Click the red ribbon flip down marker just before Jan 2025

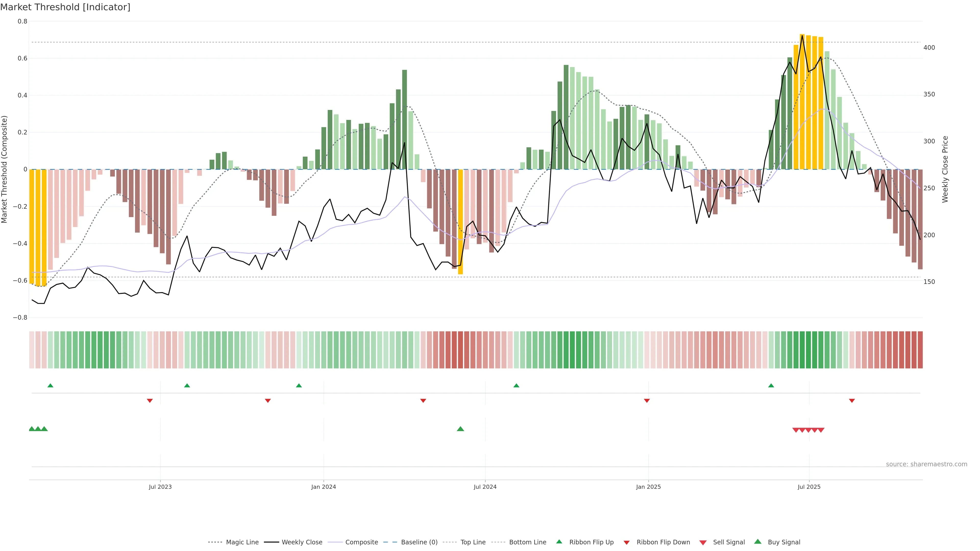click(x=647, y=401)
